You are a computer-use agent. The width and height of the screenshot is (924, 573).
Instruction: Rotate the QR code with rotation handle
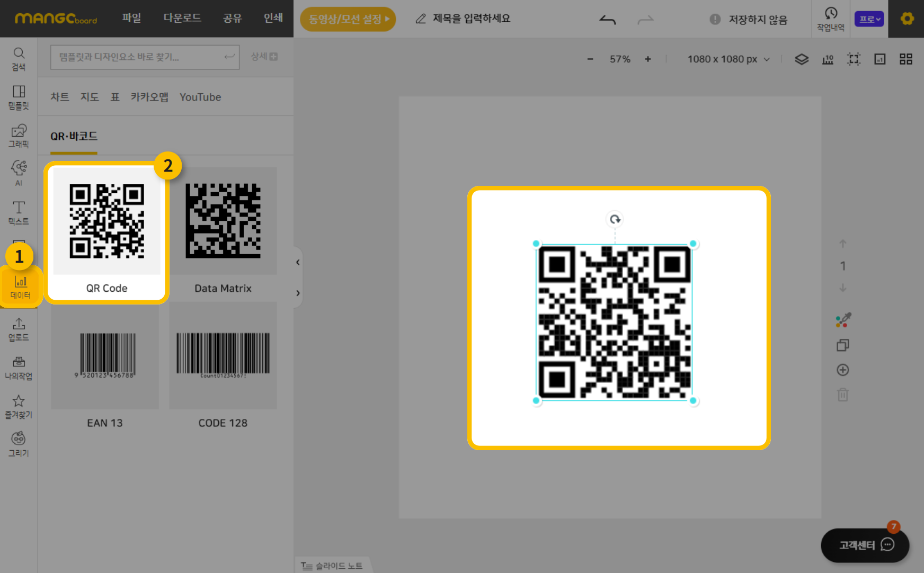point(615,219)
